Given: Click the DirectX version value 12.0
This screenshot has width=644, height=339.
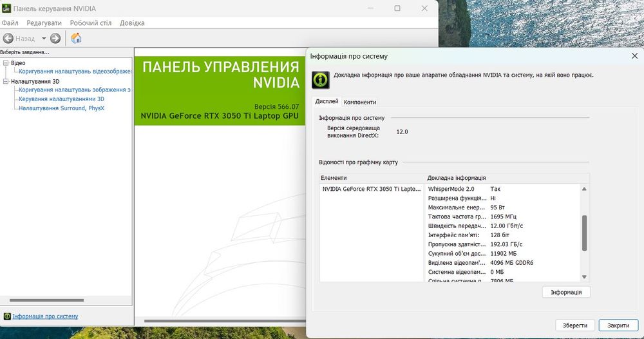Looking at the screenshot, I should tap(402, 132).
